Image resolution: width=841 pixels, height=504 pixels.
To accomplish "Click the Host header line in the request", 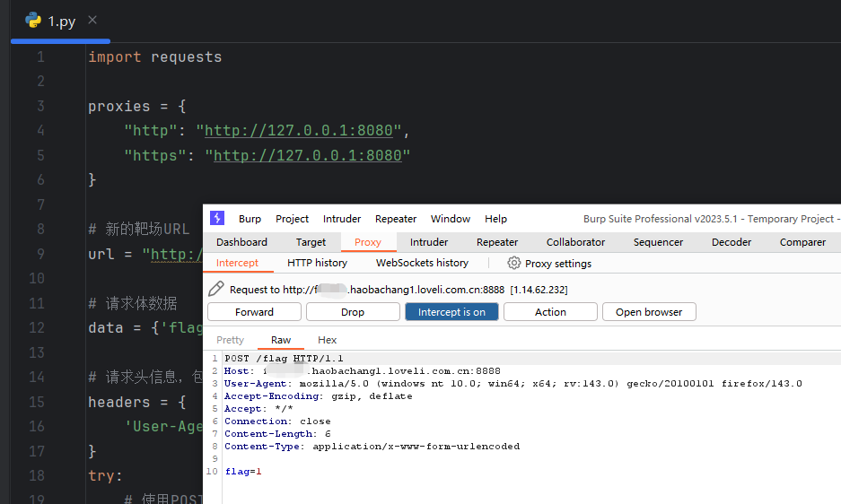I will [362, 371].
